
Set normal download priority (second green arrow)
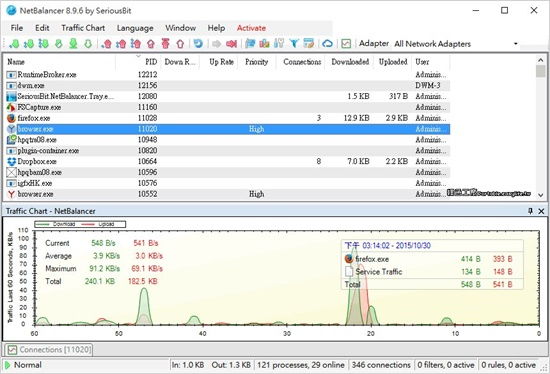(x=29, y=44)
